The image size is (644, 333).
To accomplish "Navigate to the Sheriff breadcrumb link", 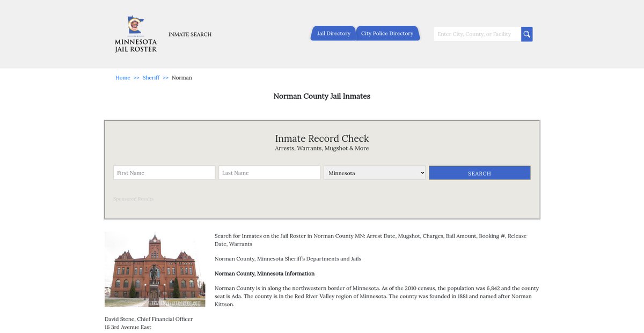I will (x=151, y=78).
